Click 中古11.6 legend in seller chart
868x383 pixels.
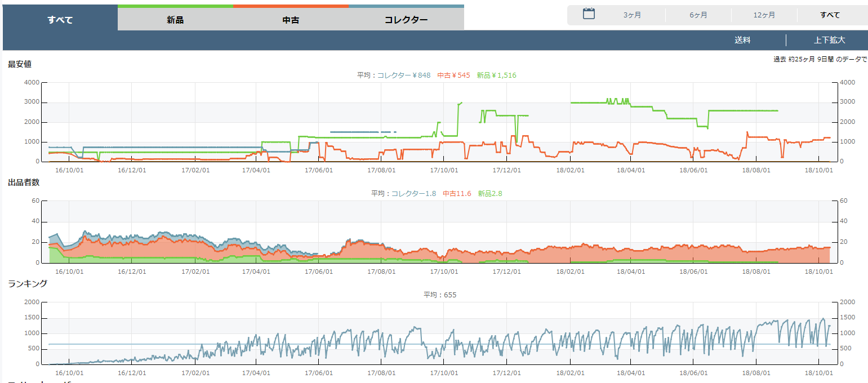(457, 193)
